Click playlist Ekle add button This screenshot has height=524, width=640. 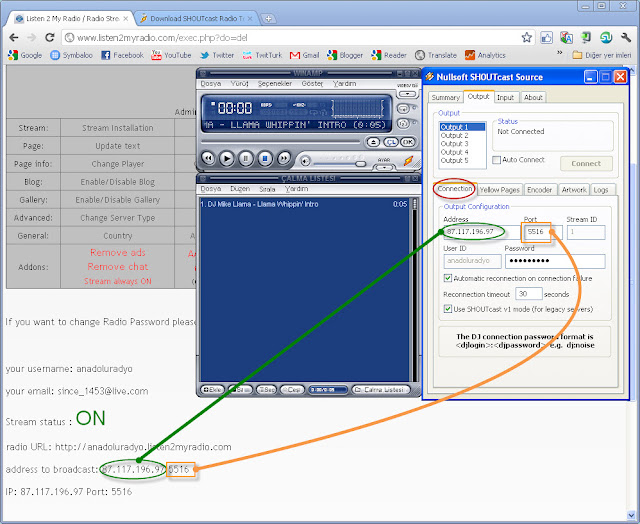212,390
